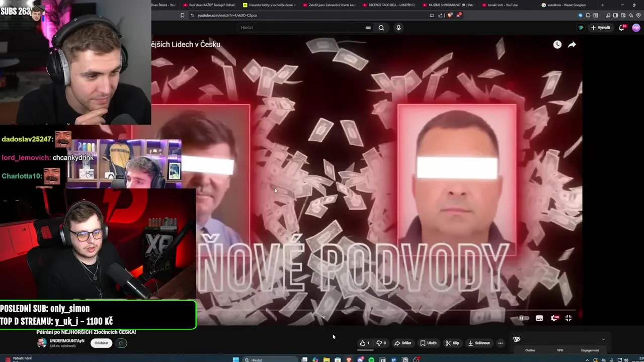Open UNDERMOUNTAyN channel avatar
Image resolution: width=644 pixels, height=362 pixels.
click(x=41, y=343)
